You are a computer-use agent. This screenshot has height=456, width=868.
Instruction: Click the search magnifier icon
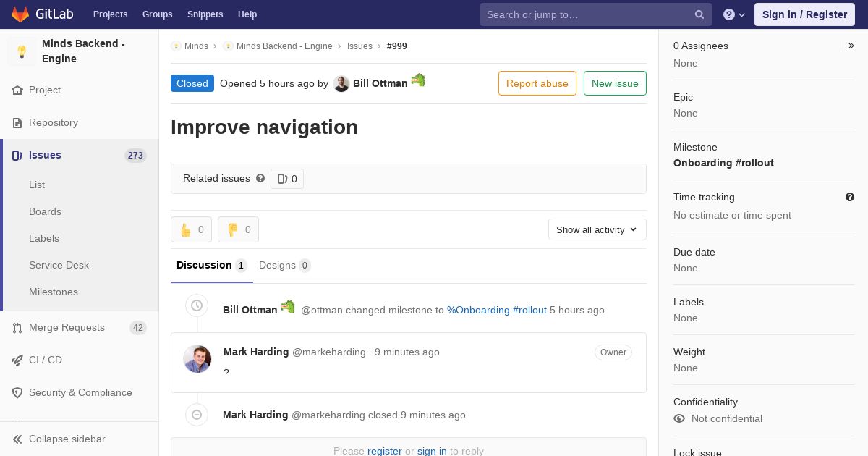(x=699, y=14)
